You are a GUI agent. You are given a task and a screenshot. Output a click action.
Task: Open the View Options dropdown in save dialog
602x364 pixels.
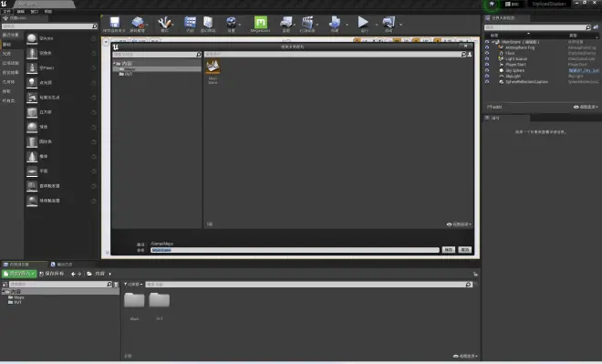[459, 224]
